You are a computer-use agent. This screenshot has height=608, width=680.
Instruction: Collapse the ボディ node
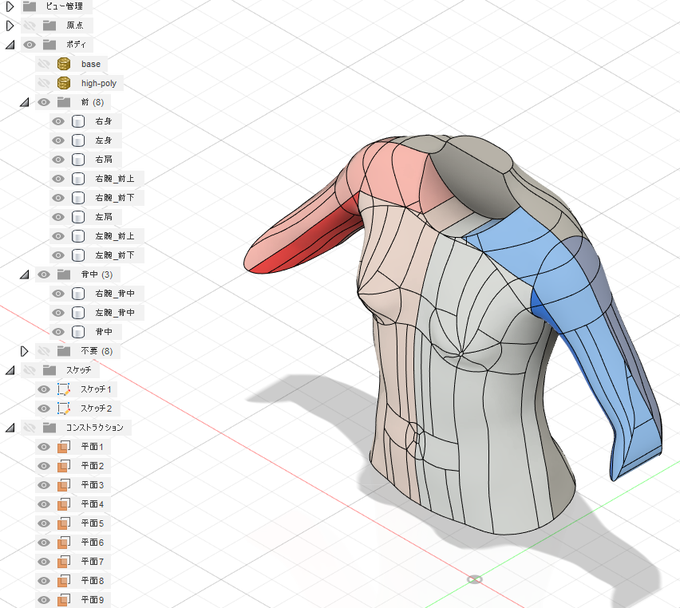(10, 45)
